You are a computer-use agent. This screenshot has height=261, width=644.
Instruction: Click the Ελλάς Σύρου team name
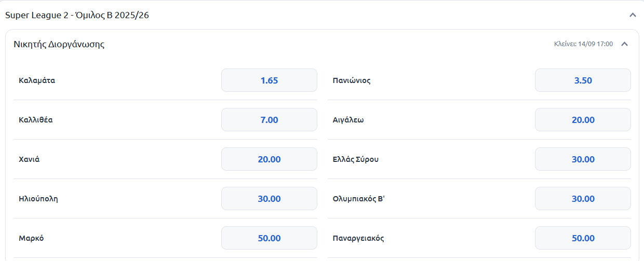(x=356, y=159)
